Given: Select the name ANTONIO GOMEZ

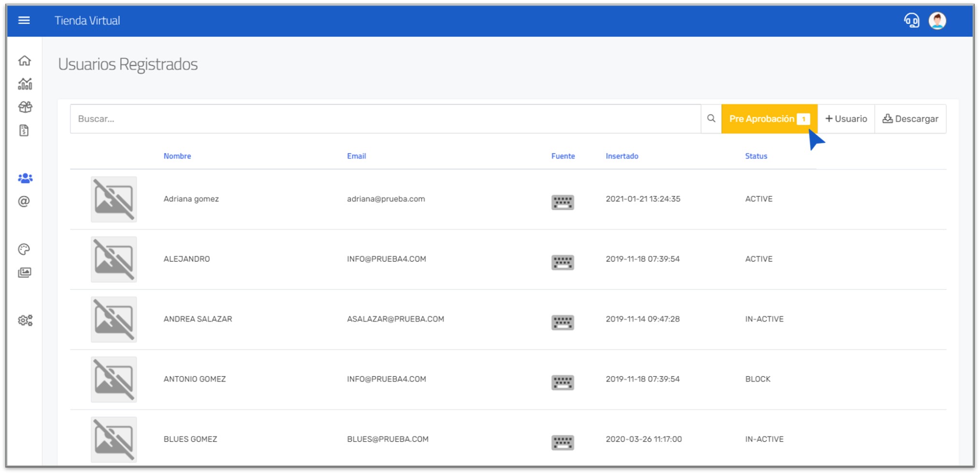Looking at the screenshot, I should [x=195, y=379].
